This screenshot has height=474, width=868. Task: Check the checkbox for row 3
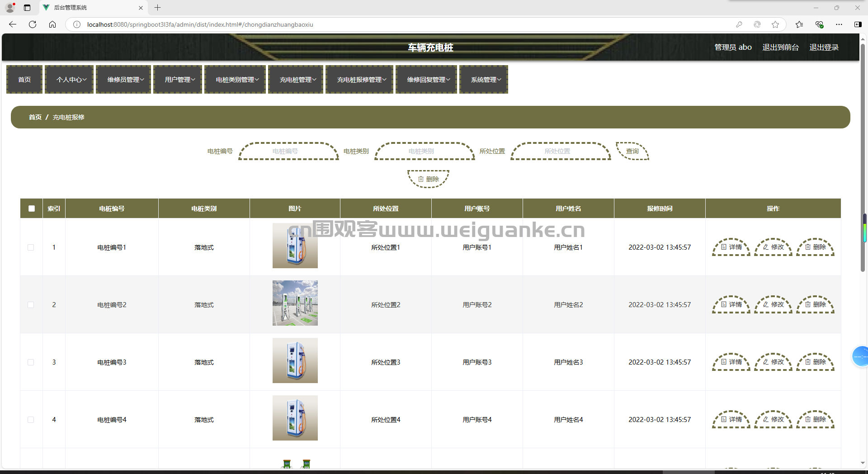click(31, 362)
